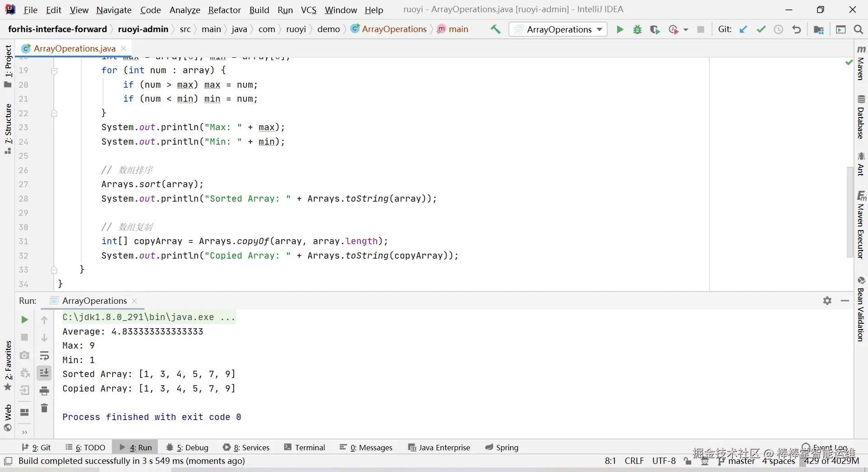The width and height of the screenshot is (868, 472).
Task: Open the Project Structure dialog icon
Action: pyautogui.click(x=819, y=29)
